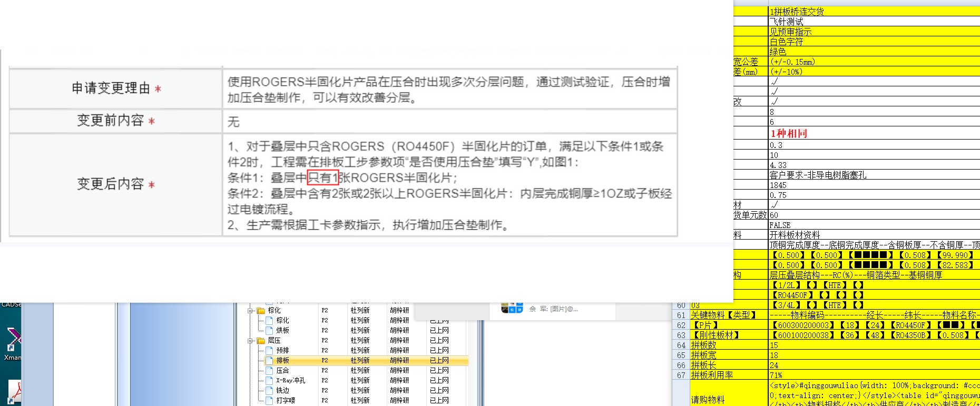This screenshot has width=980, height=406.
Task: Open the PDF reader desktop shortcut icon
Action: 15,392
